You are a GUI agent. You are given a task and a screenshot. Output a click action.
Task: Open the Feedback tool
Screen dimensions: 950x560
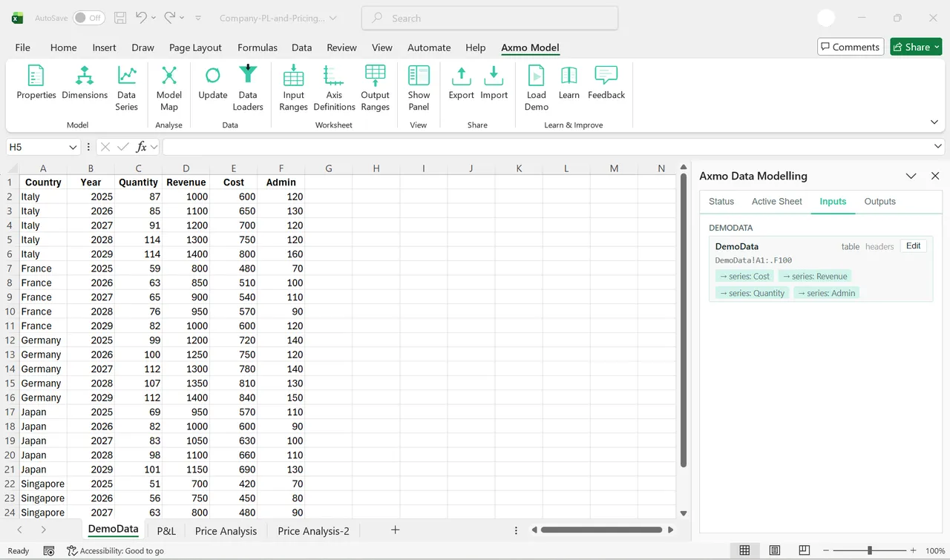(x=606, y=82)
